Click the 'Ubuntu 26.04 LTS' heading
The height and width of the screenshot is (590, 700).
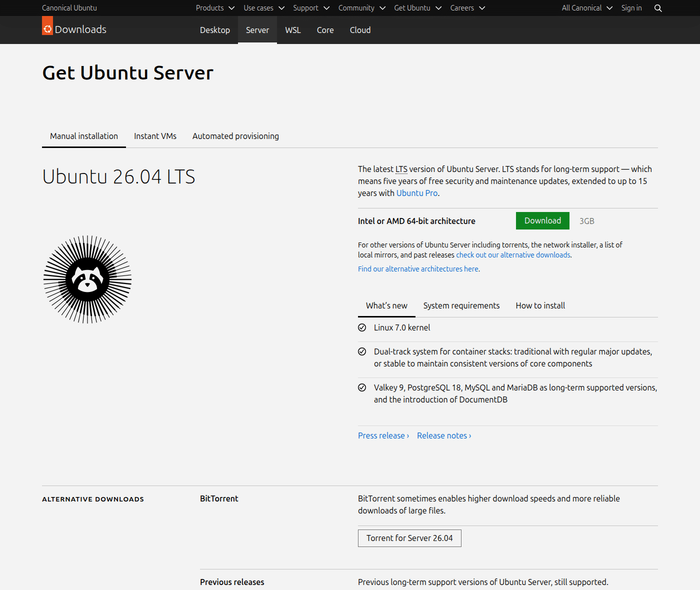point(118,176)
